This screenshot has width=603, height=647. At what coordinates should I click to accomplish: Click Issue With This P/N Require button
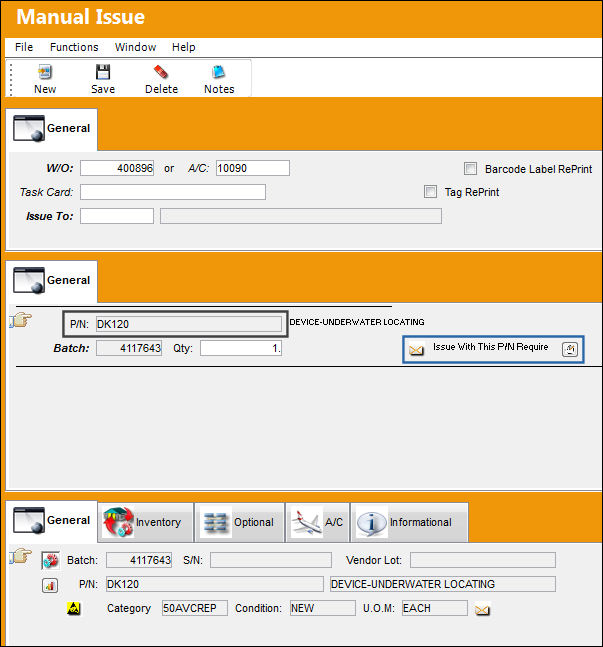[493, 349]
